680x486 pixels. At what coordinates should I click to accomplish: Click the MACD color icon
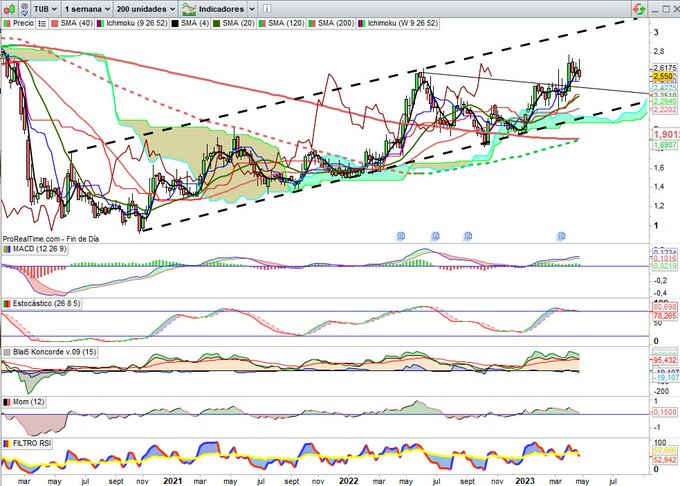click(x=7, y=249)
